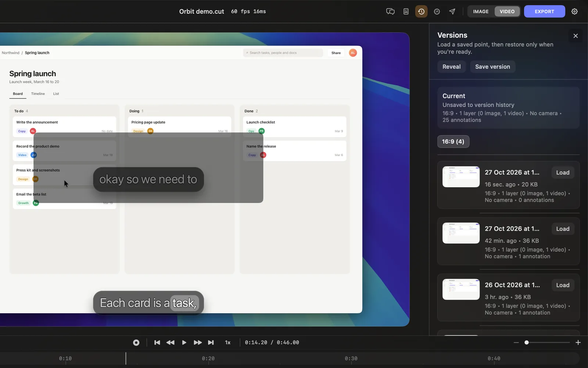Click the 0:14.20 / 0:46.00 timecode
The width and height of the screenshot is (588, 368).
[x=272, y=343]
